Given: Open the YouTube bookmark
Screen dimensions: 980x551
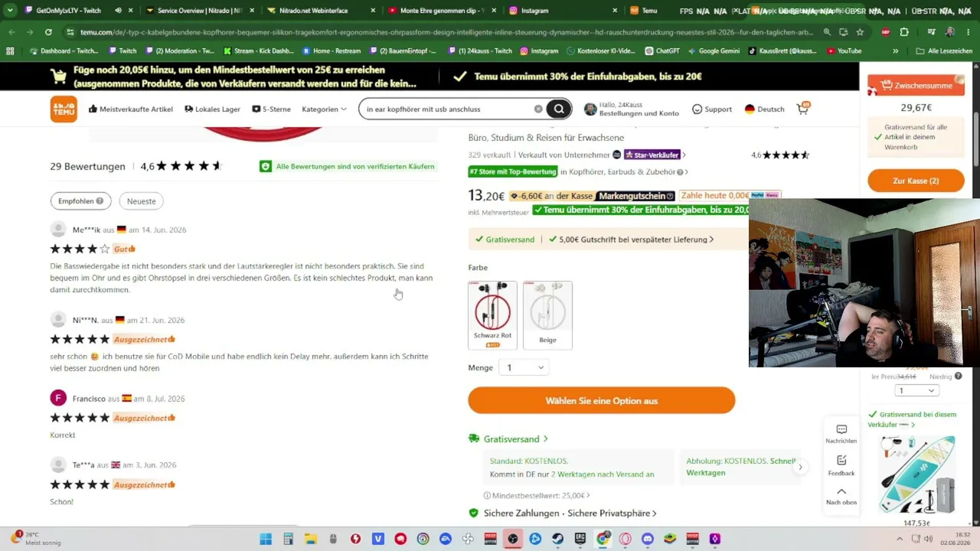Looking at the screenshot, I should [842, 51].
